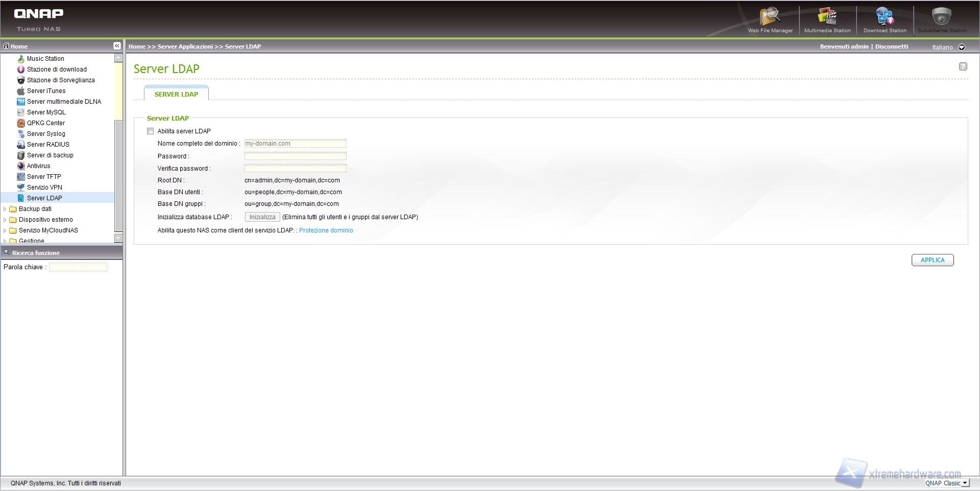This screenshot has height=491, width=980.
Task: Click the Home icon in sidebar header
Action: coord(7,46)
